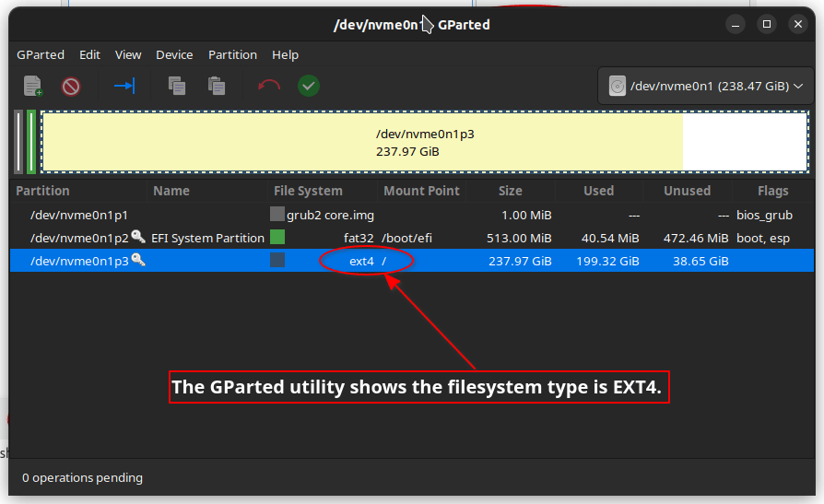This screenshot has height=504, width=824.
Task: Click the Copy partition toolbar icon
Action: 177,86
